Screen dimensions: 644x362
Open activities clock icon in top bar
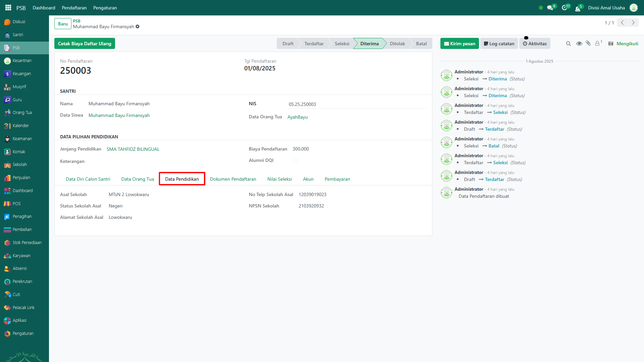(x=565, y=8)
